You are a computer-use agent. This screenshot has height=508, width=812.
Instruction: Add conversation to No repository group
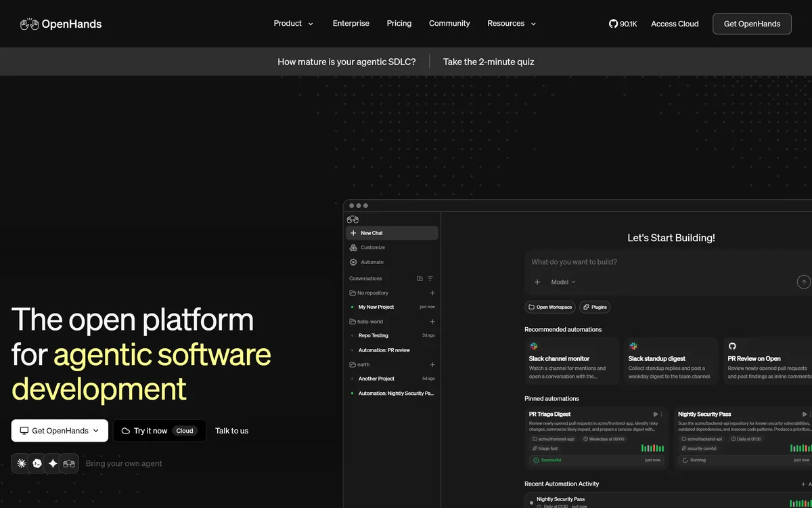point(432,293)
